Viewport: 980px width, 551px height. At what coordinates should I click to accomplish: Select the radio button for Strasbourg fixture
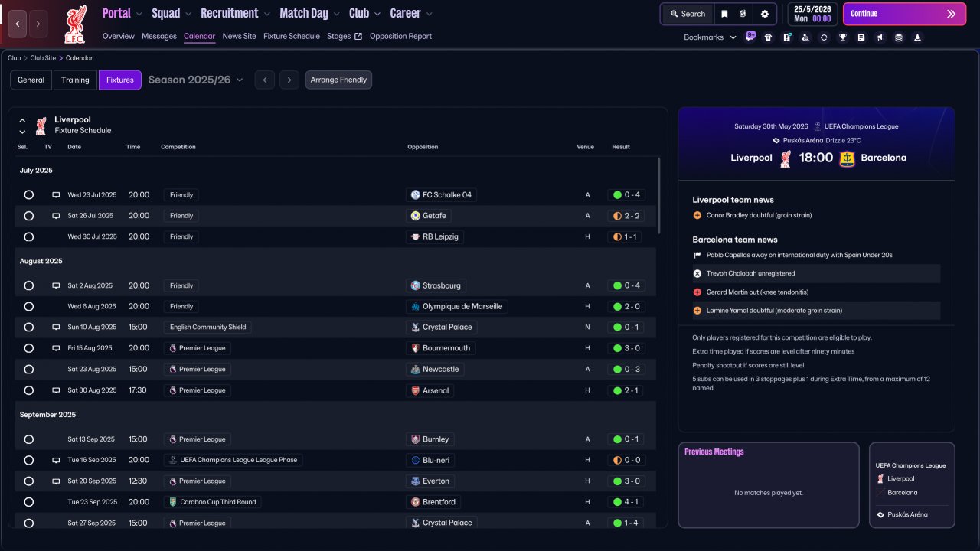click(29, 285)
